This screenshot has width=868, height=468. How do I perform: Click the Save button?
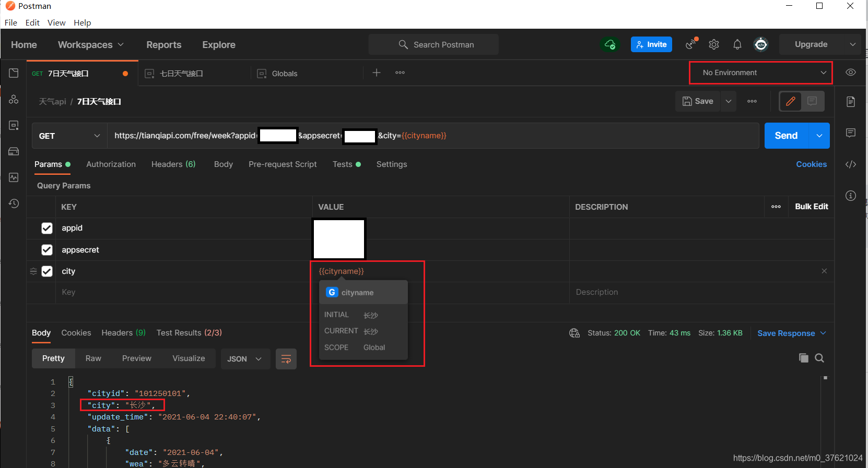click(x=698, y=101)
